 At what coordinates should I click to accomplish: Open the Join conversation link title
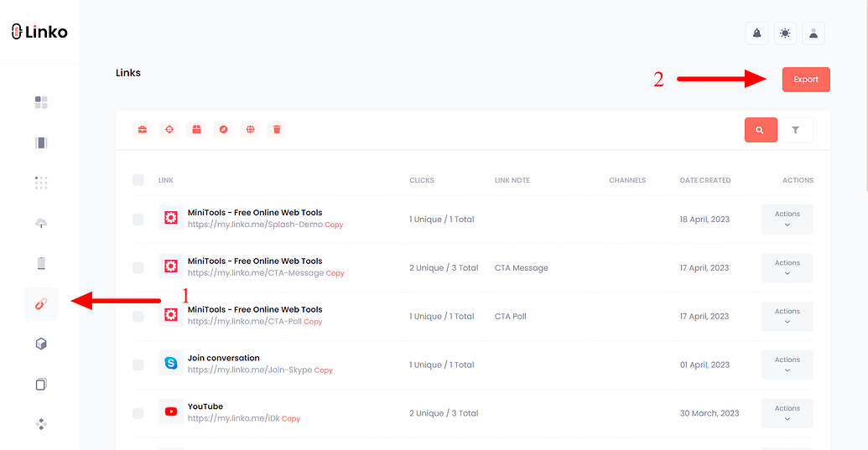coord(224,358)
